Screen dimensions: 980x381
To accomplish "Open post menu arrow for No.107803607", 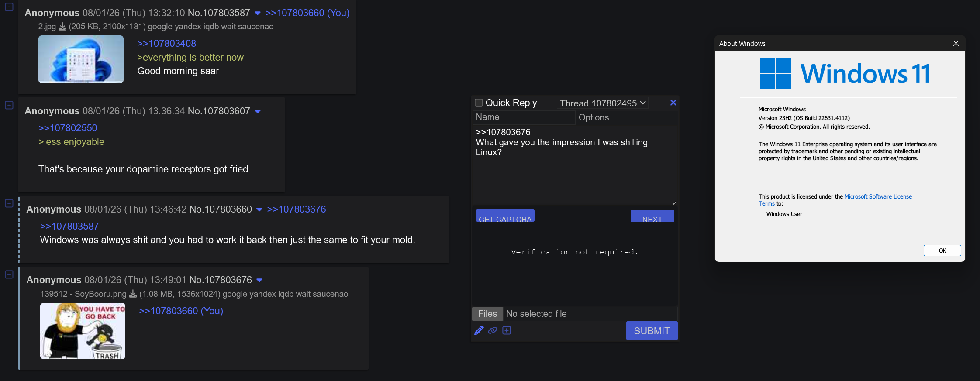I will 258,111.
